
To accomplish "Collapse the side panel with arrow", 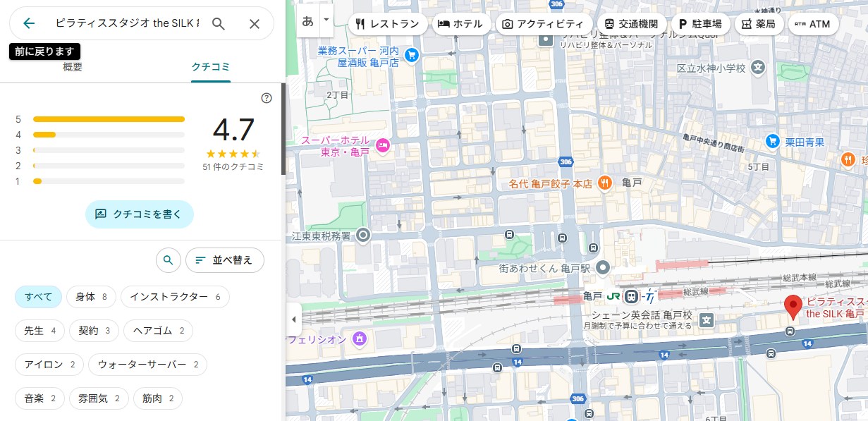I will 293,319.
